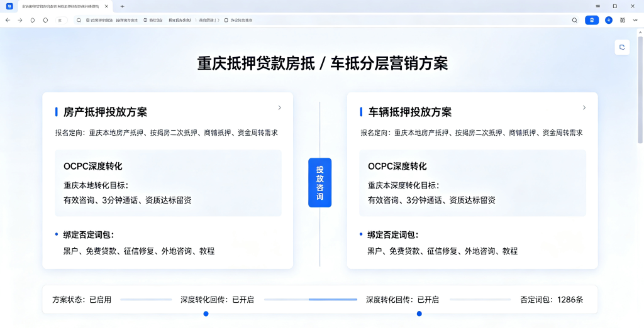644x328 pixels.
Task: Click OCPC深度转化 in the 车辆抵押 card
Action: coord(397,167)
